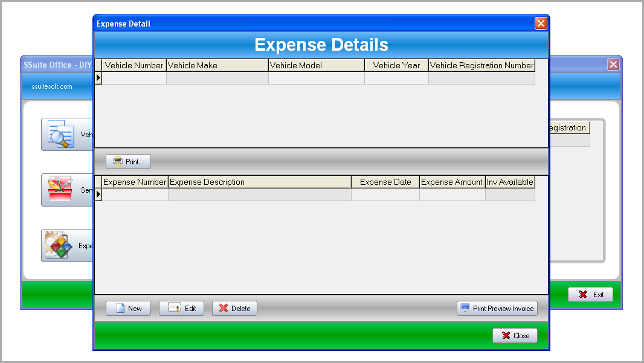The width and height of the screenshot is (644, 363).
Task: Click the Expense Description column header
Action: [259, 182]
